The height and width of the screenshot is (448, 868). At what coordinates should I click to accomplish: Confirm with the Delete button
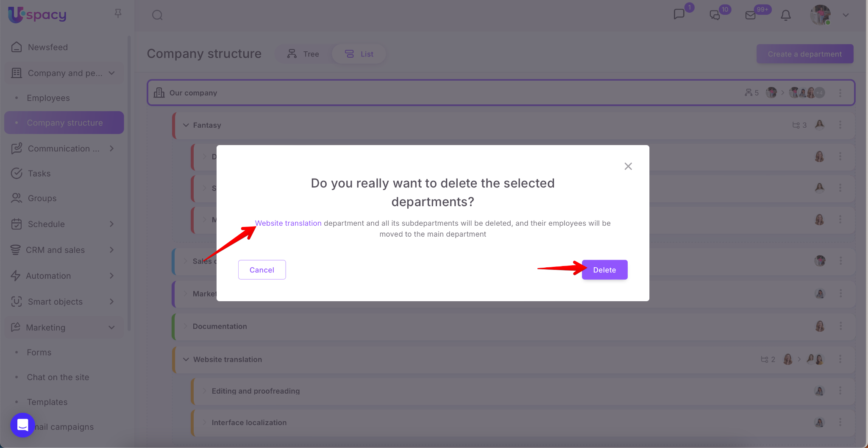click(x=604, y=270)
